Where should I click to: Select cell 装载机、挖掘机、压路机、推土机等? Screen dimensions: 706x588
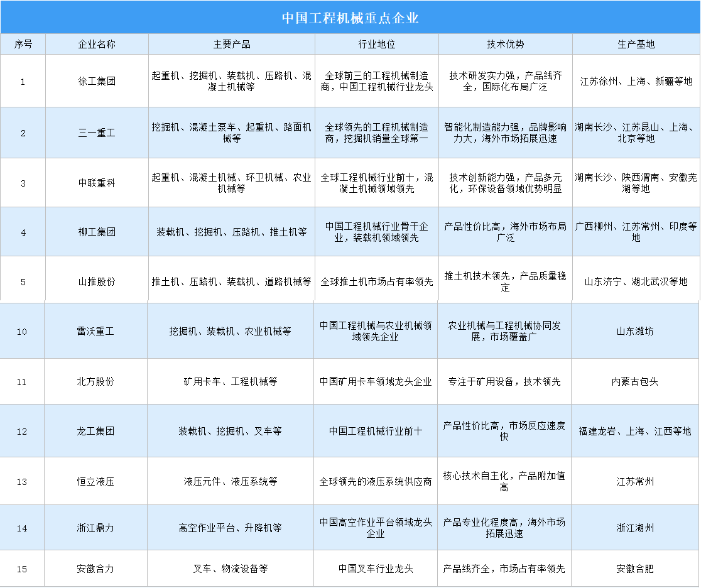coord(232,232)
